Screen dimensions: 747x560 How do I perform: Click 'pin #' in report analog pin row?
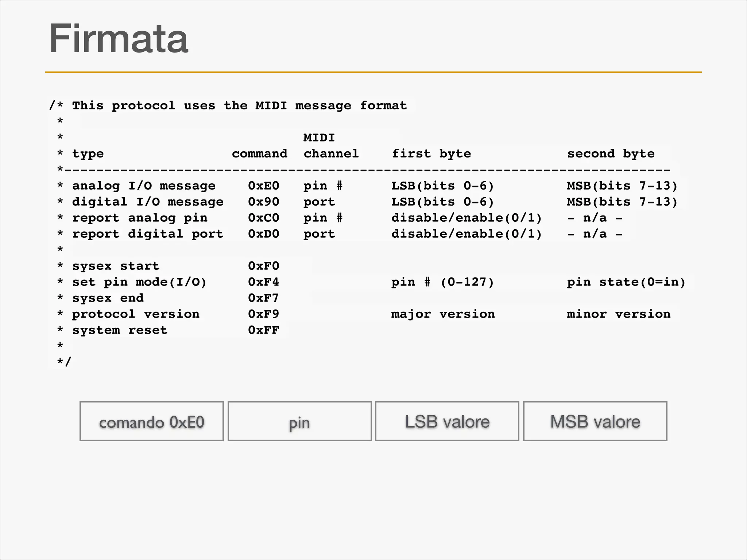[323, 218]
